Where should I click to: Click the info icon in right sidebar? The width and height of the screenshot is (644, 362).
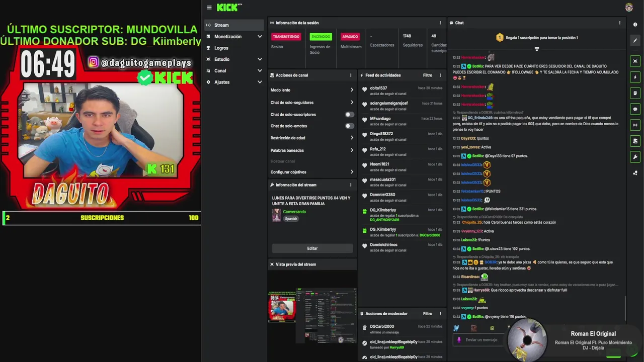[x=635, y=25]
